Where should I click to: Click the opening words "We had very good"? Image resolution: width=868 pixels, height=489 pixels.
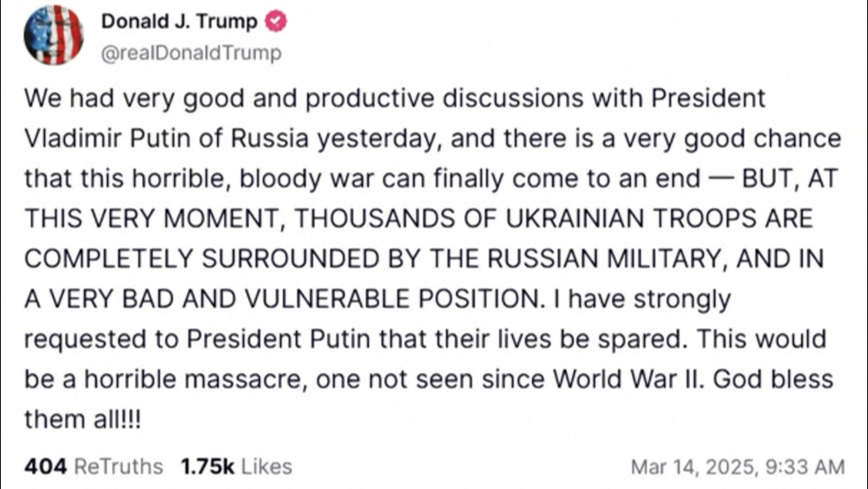pos(101,99)
